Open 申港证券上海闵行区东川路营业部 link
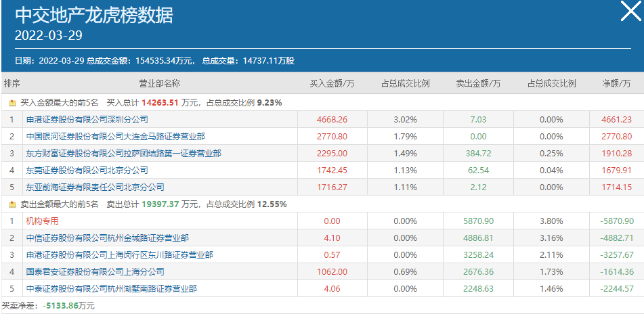This screenshot has width=644, height=314. 119,254
